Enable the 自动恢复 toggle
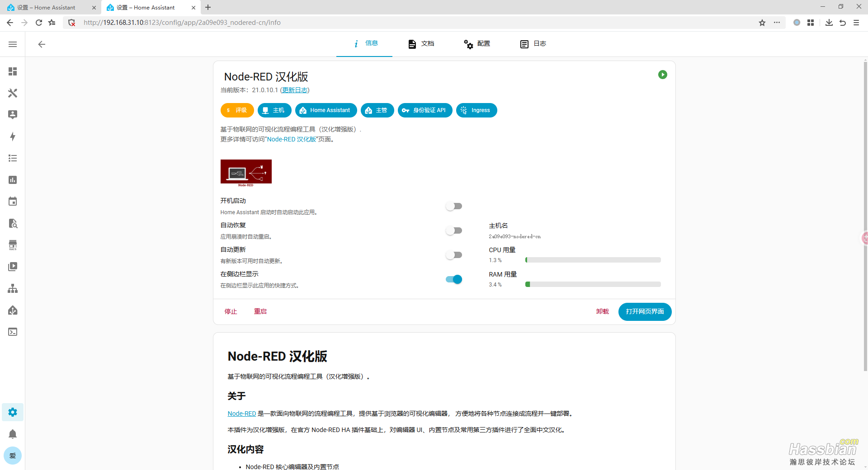The image size is (868, 470). 454,230
